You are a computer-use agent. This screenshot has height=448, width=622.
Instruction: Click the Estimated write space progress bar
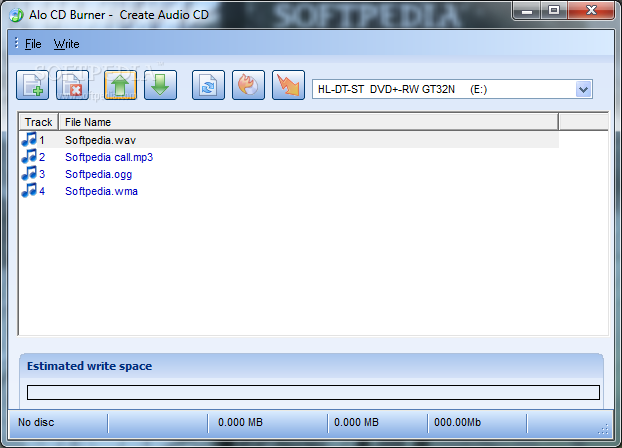tap(313, 392)
